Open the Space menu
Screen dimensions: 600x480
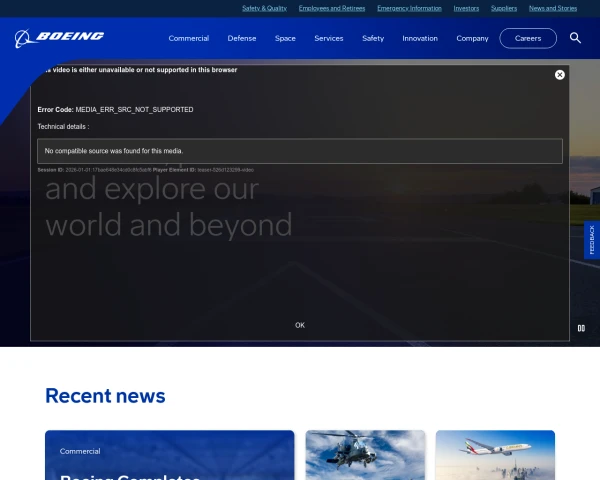click(x=285, y=38)
